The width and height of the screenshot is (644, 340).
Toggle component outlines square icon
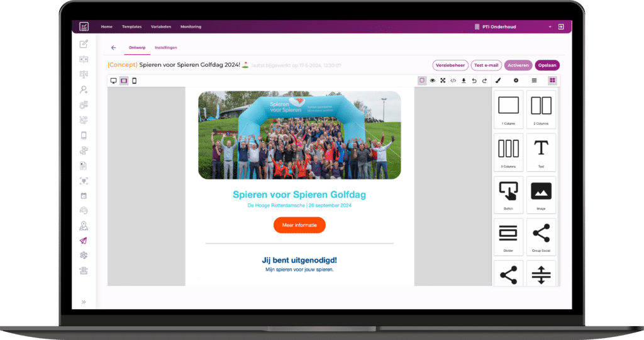422,81
